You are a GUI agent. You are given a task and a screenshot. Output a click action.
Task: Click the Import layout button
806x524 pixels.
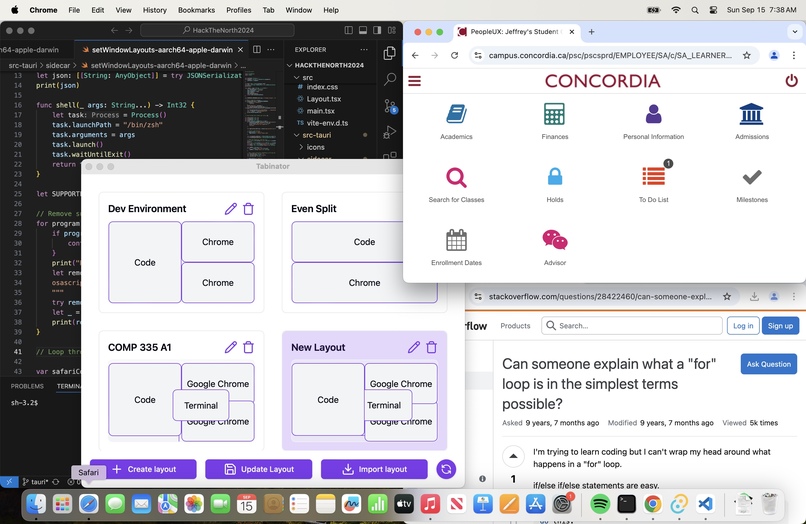[374, 469]
